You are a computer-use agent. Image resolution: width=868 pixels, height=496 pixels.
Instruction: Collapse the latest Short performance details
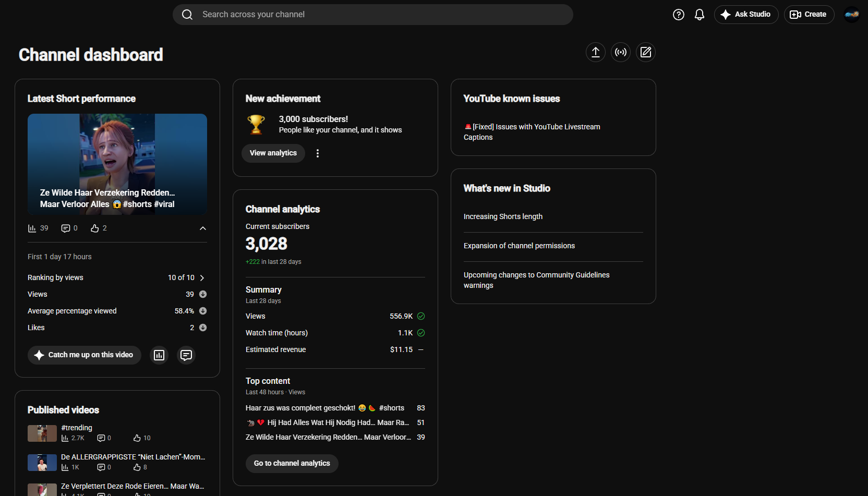click(x=203, y=228)
